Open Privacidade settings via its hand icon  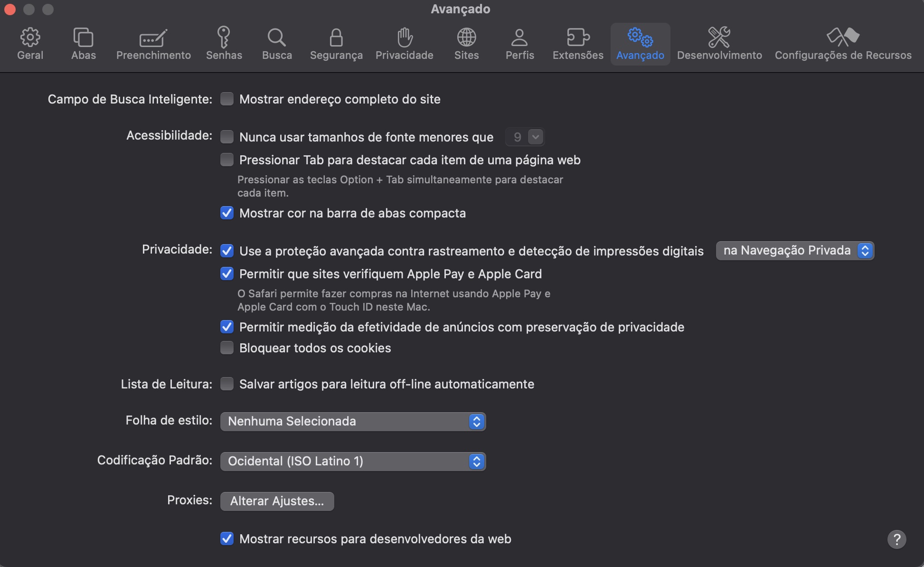pos(404,43)
